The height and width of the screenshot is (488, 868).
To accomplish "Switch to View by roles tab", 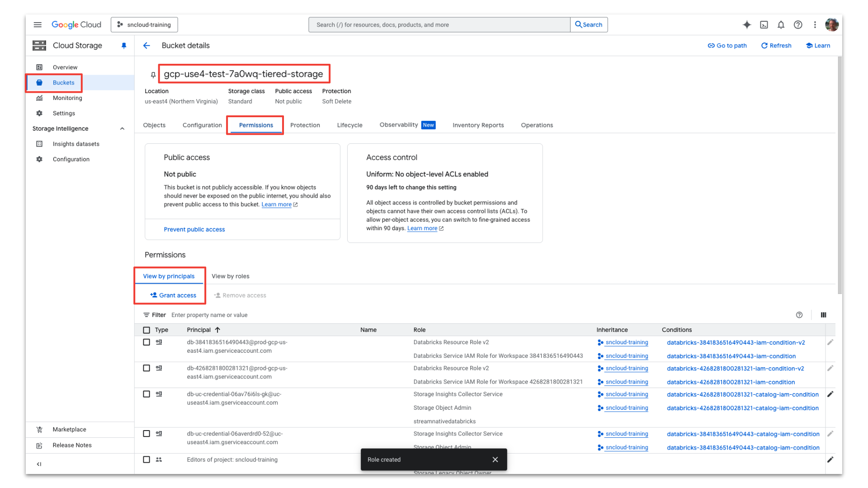I will [230, 276].
